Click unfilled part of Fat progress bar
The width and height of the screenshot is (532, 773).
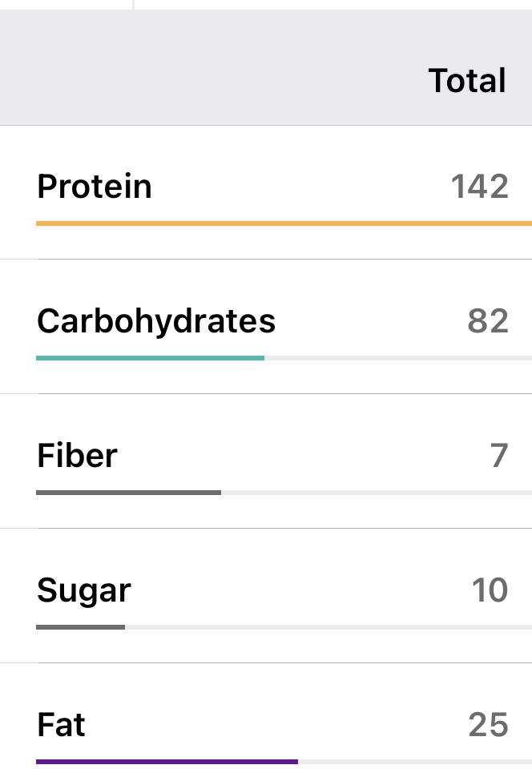(x=414, y=761)
